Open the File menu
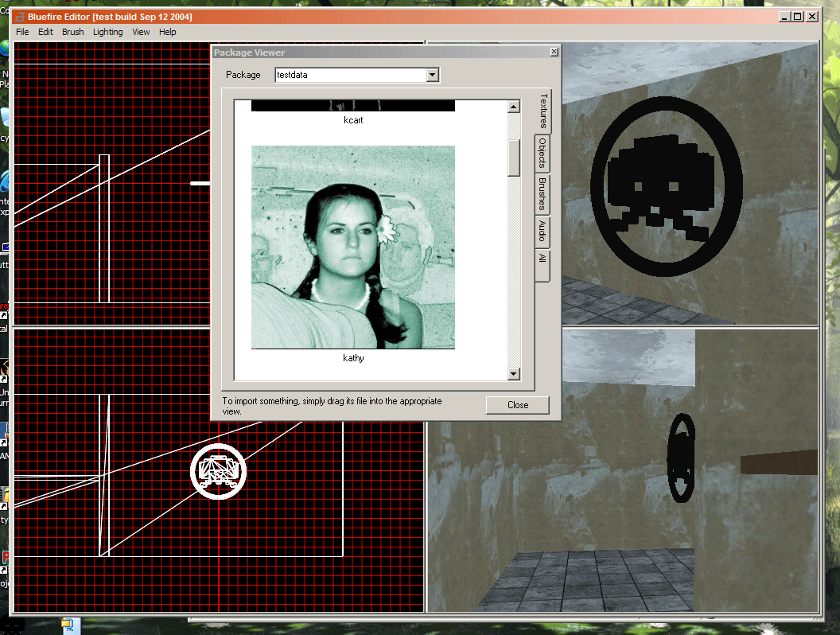Screen dimensions: 840x635 tap(22, 32)
